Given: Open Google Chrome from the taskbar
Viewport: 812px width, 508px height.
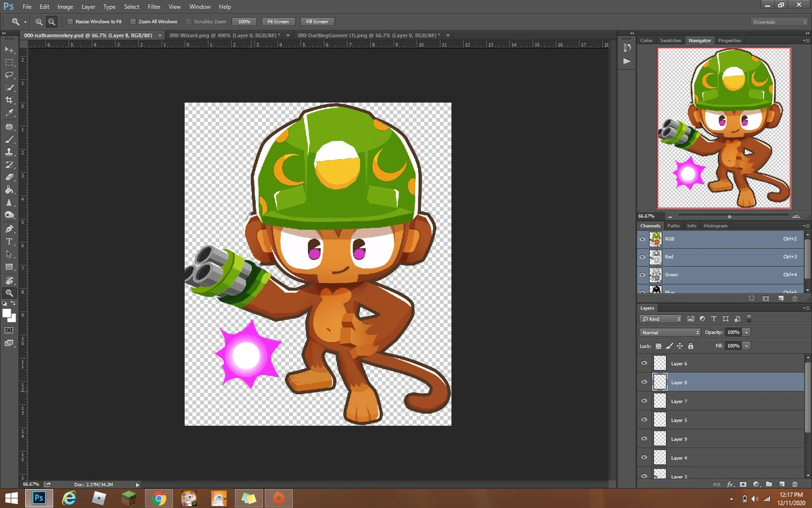Looking at the screenshot, I should coord(158,498).
